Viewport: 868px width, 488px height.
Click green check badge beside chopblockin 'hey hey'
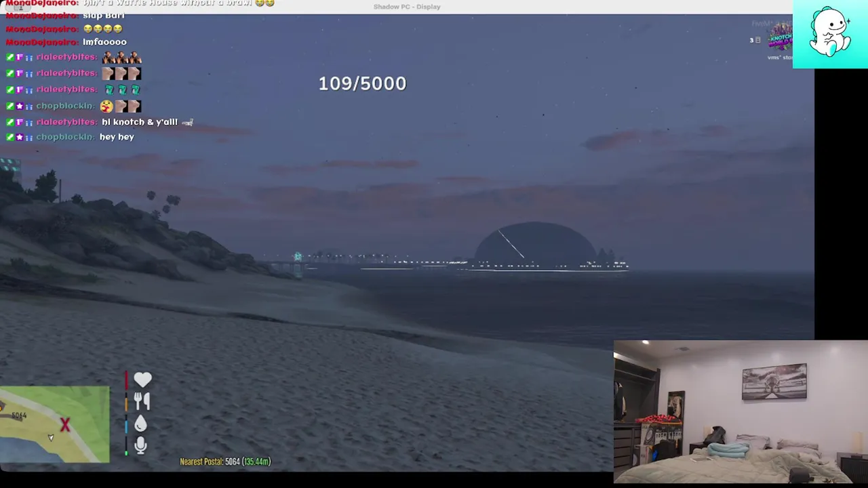tap(9, 138)
